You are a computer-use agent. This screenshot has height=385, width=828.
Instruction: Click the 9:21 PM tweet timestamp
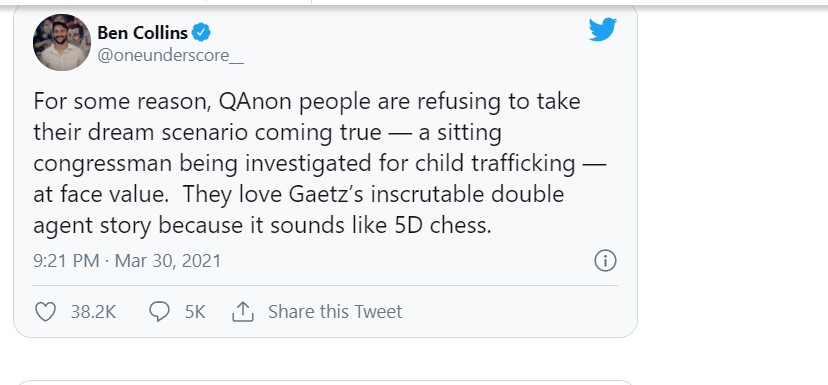(66, 261)
